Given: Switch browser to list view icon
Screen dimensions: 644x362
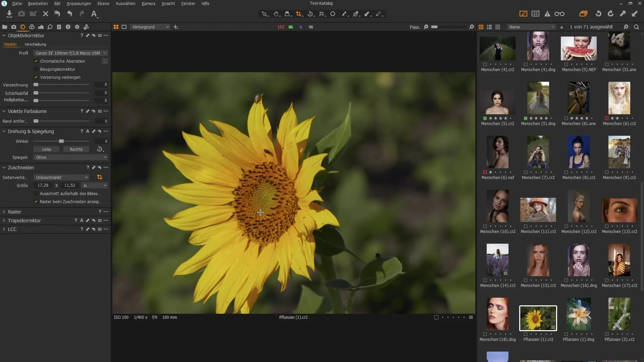Looking at the screenshot, I should pyautogui.click(x=489, y=27).
